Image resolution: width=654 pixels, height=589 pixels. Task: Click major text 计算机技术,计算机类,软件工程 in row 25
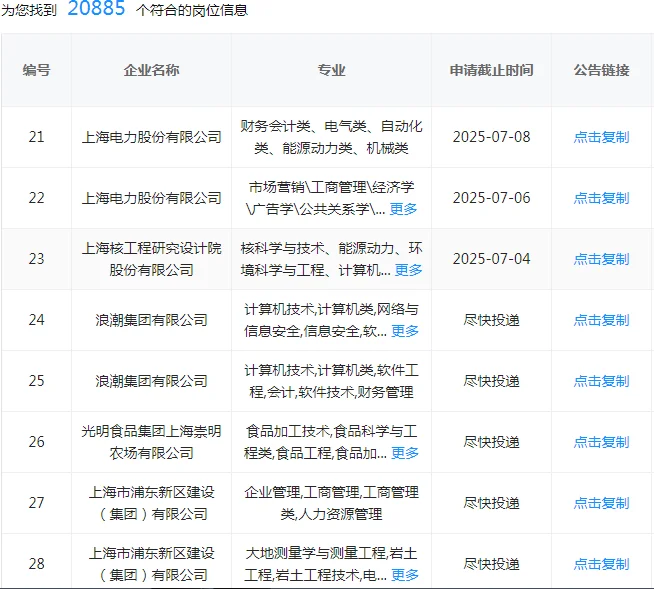coord(332,381)
